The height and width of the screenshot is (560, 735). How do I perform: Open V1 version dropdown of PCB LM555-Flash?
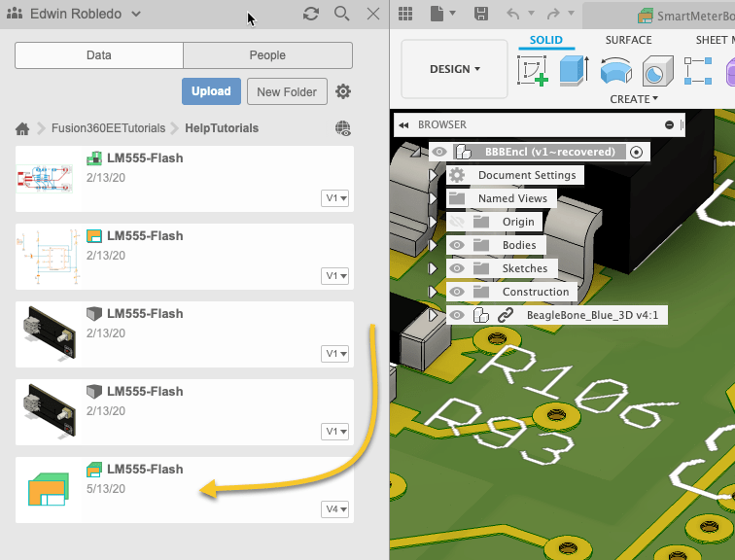point(334,198)
